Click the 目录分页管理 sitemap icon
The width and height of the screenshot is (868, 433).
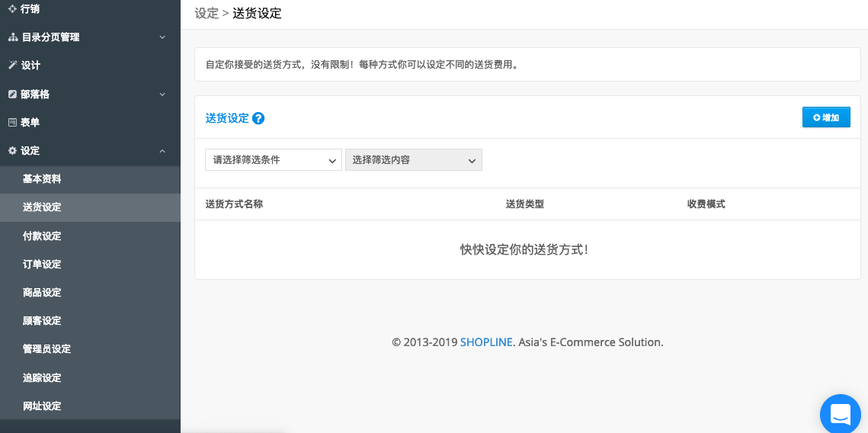pyautogui.click(x=13, y=37)
